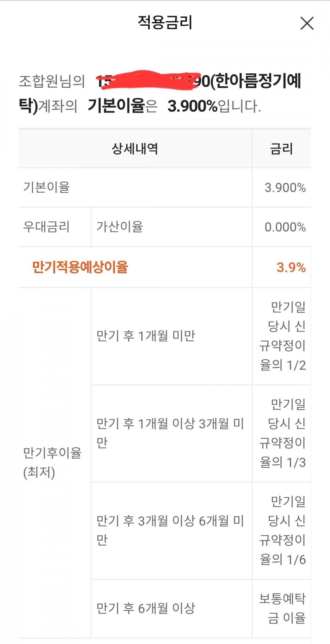The height and width of the screenshot is (644, 330).
Task: Tap the orange 3.9% expected rate
Action: [x=291, y=267]
